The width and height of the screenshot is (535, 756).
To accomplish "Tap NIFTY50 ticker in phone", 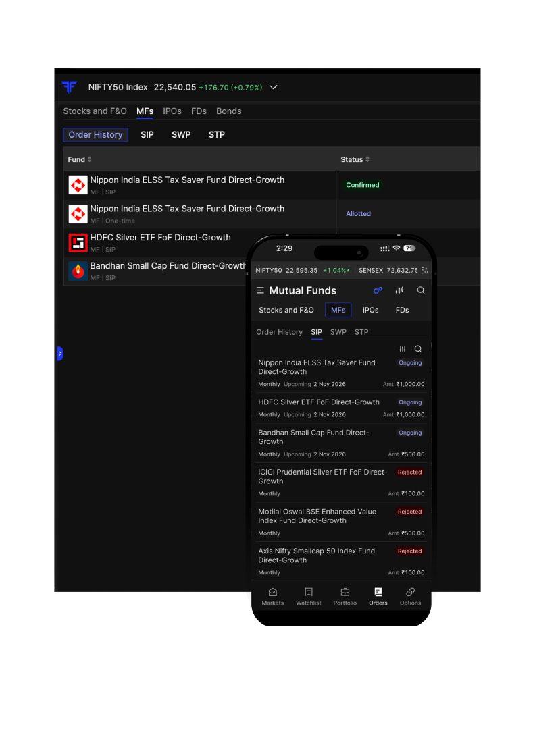I will [x=303, y=271].
